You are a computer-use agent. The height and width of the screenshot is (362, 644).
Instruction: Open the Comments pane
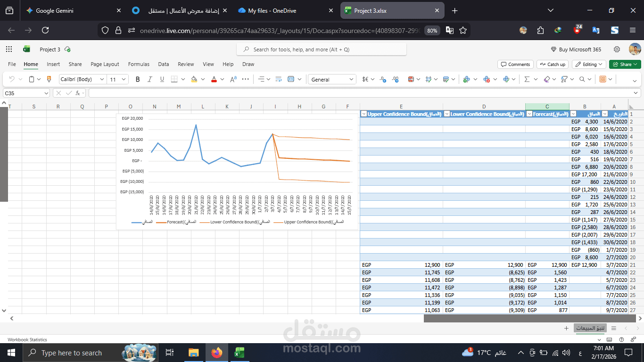(515, 64)
